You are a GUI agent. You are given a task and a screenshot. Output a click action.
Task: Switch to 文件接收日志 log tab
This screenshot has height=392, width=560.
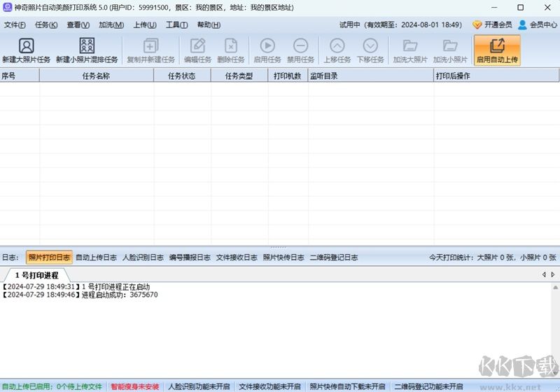click(x=237, y=258)
